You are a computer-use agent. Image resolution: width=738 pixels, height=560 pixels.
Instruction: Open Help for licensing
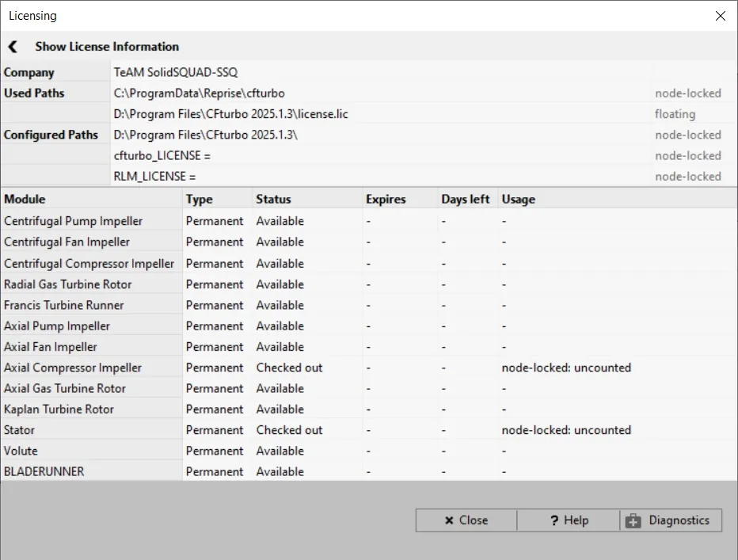[569, 520]
